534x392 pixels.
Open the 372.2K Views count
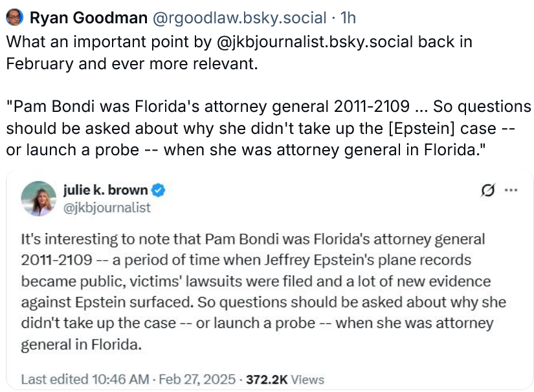pyautogui.click(x=285, y=380)
